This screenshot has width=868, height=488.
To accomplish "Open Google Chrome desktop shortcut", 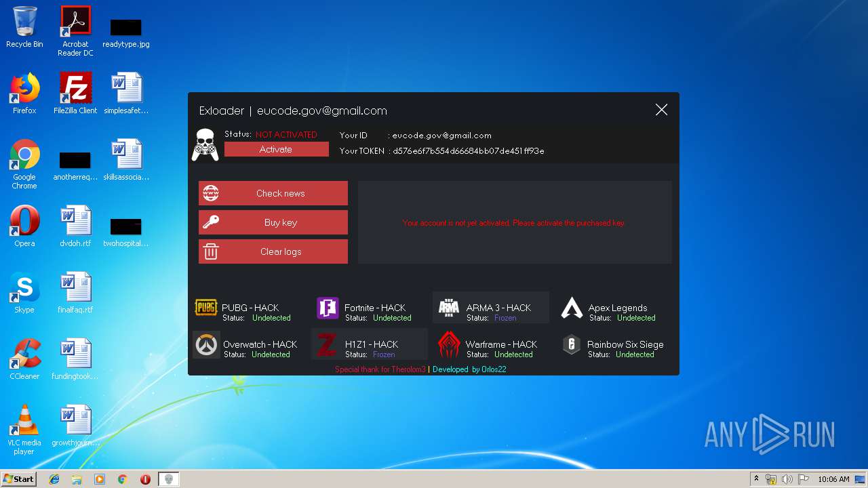I will (x=24, y=164).
